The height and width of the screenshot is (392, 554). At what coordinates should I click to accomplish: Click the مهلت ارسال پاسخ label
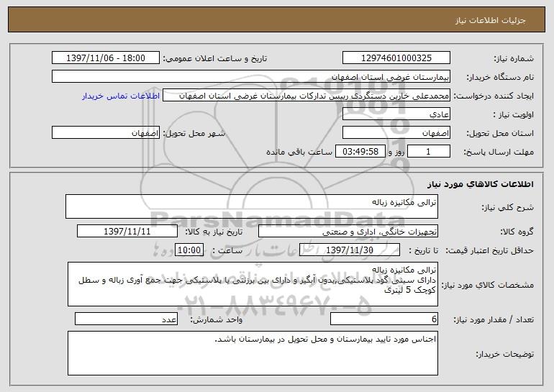499,152
